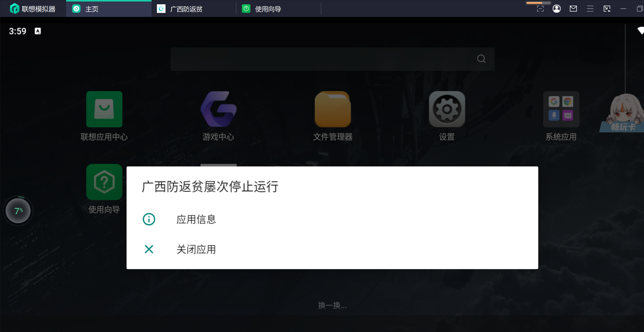The height and width of the screenshot is (332, 644).
Task: Switch to the 广西防返贫 tab
Action: pyautogui.click(x=194, y=9)
